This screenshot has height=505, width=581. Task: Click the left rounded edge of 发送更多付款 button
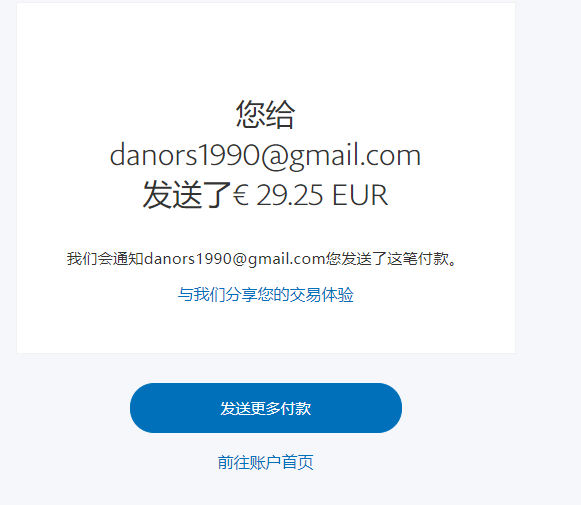139,408
